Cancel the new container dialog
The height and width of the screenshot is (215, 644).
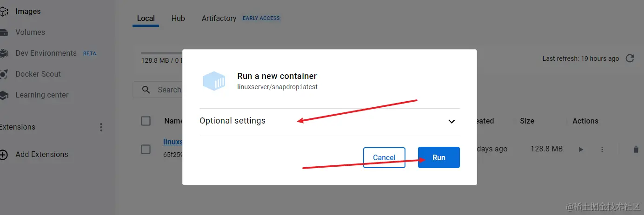click(x=384, y=157)
